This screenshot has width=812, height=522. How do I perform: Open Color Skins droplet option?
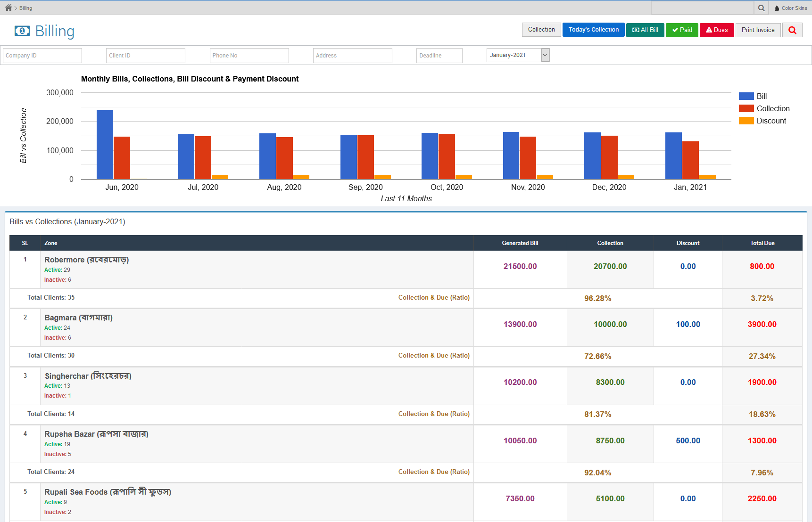pos(790,8)
